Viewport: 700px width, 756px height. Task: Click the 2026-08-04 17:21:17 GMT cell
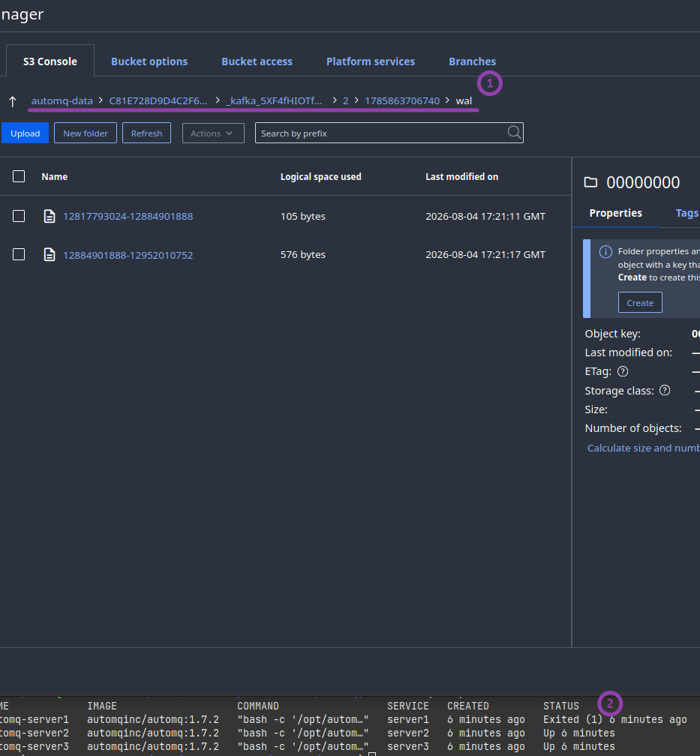pos(485,254)
